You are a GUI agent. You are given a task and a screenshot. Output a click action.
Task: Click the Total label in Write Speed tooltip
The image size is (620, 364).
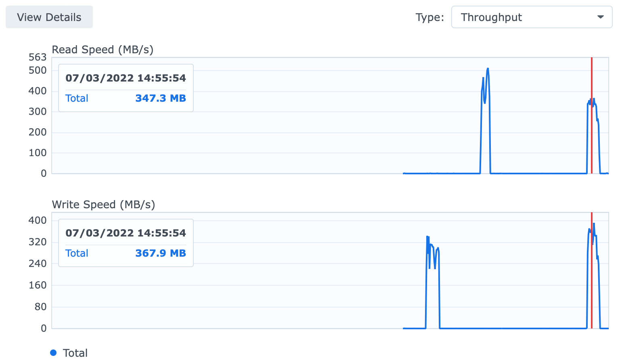[x=77, y=253]
